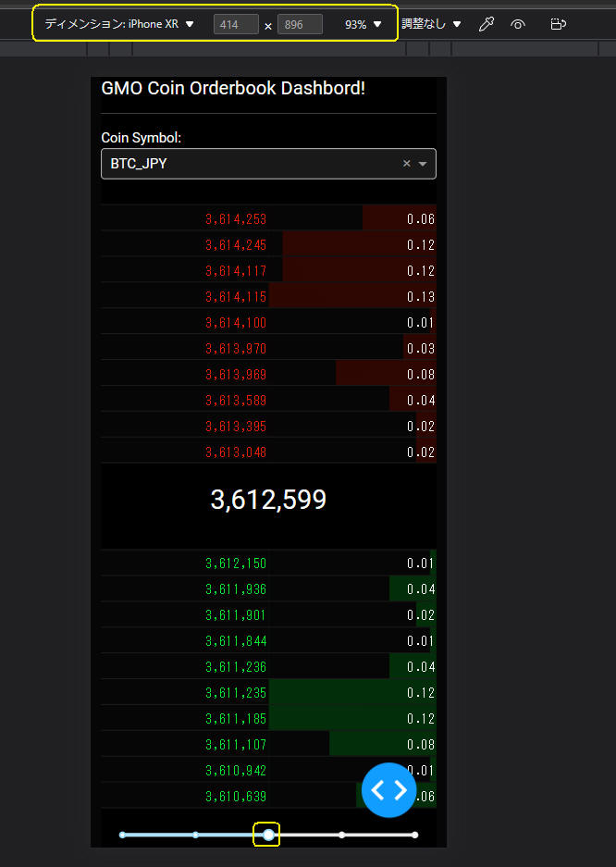
Task: Click the last slider mark
Action: [415, 835]
